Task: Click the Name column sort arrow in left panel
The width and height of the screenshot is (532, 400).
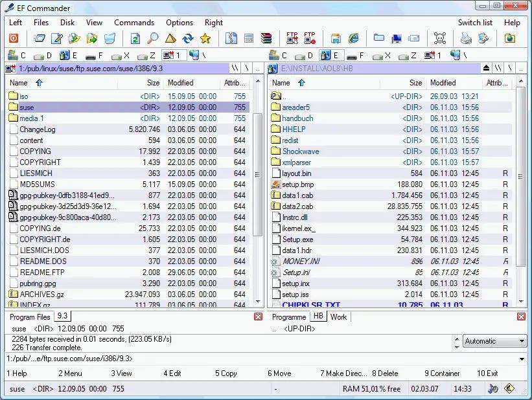Action: click(x=39, y=83)
